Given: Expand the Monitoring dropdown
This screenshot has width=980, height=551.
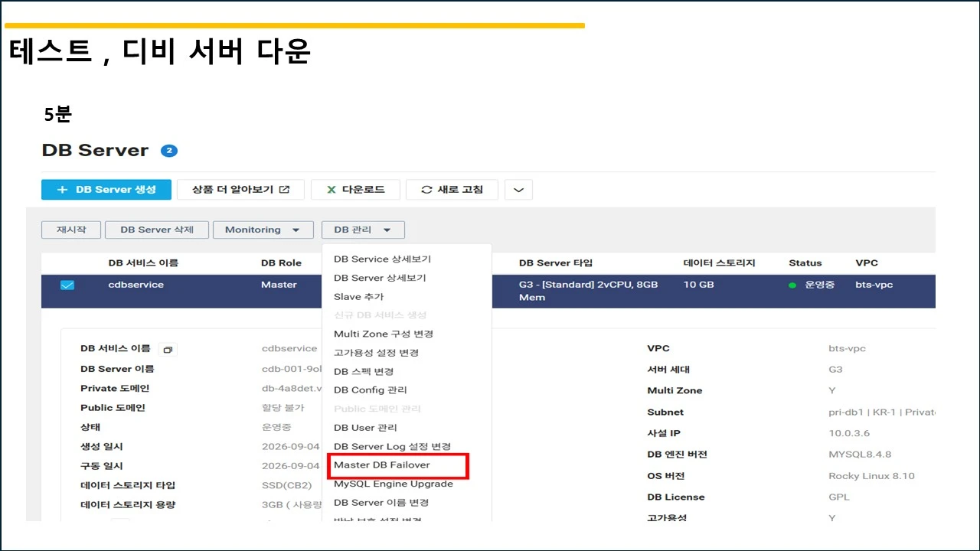Looking at the screenshot, I should tap(263, 230).
